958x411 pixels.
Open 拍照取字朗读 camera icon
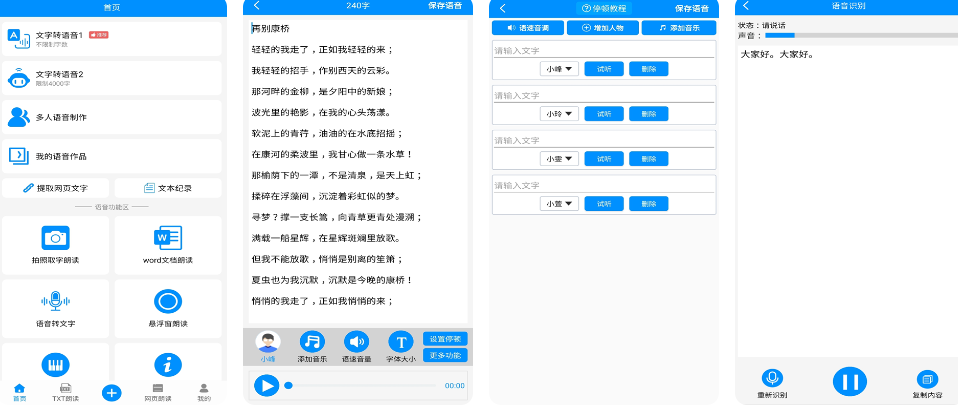tap(55, 238)
